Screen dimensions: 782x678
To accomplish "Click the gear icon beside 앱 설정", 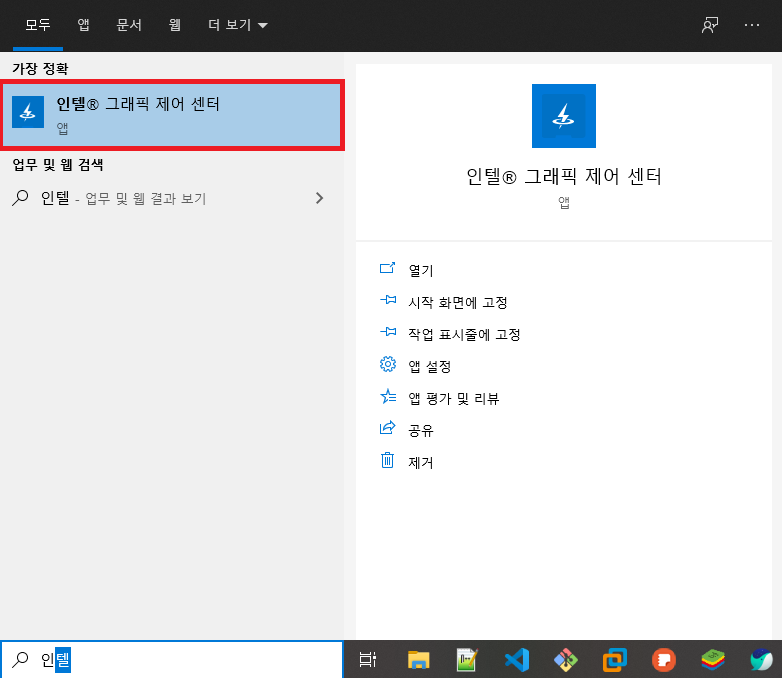I will (388, 364).
